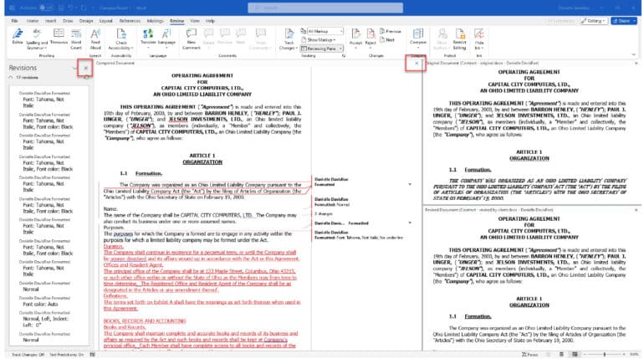Click the '2 changes' balloon text
644x359 pixels.
click(x=324, y=214)
